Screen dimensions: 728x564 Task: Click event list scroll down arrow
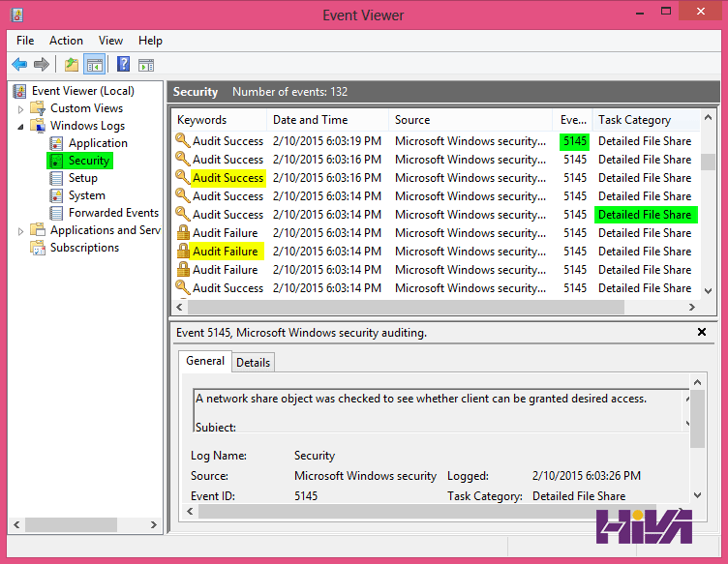click(x=708, y=291)
